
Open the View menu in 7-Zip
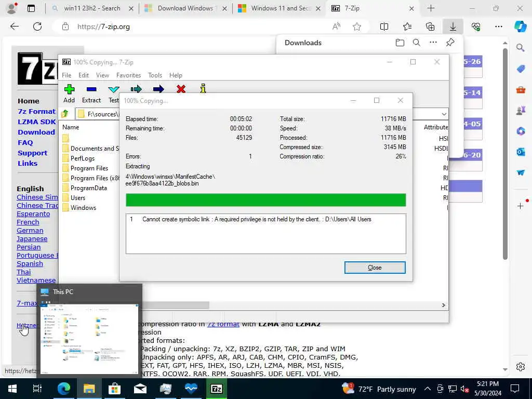click(102, 75)
